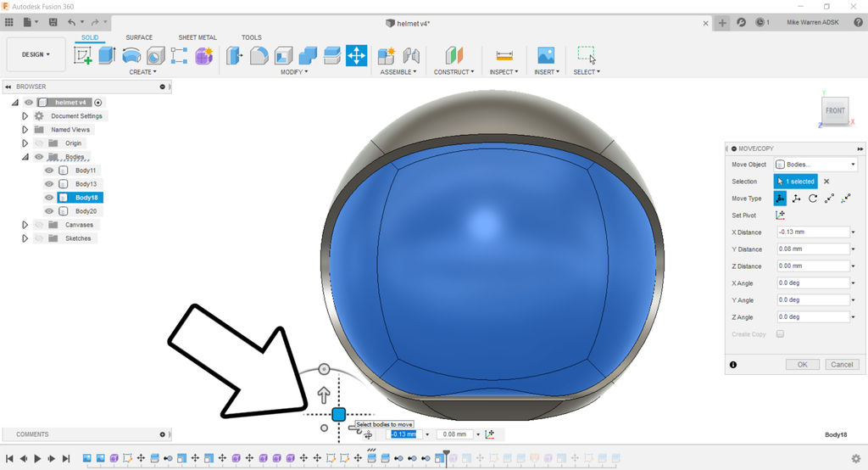
Task: Open the INSPECT menu
Action: tap(504, 72)
